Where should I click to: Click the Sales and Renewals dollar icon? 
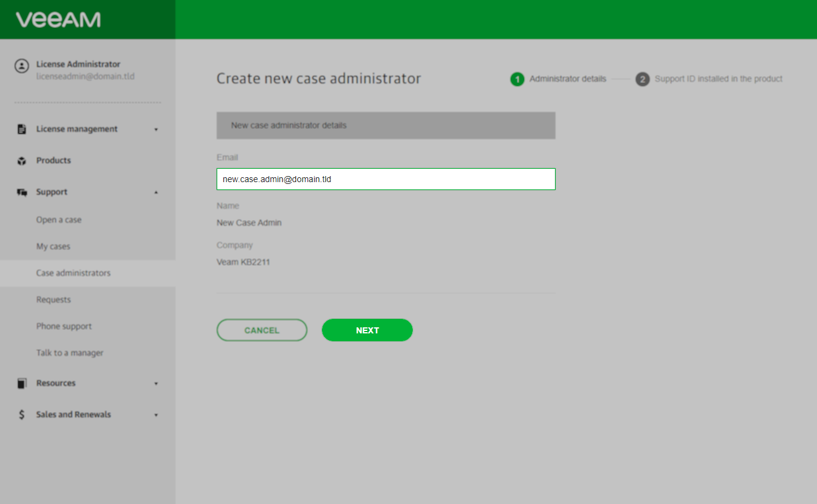click(x=22, y=414)
